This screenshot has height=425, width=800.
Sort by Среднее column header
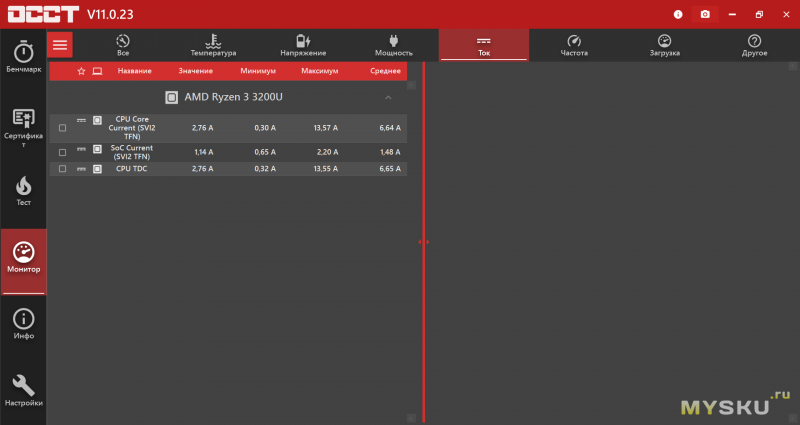click(x=385, y=71)
